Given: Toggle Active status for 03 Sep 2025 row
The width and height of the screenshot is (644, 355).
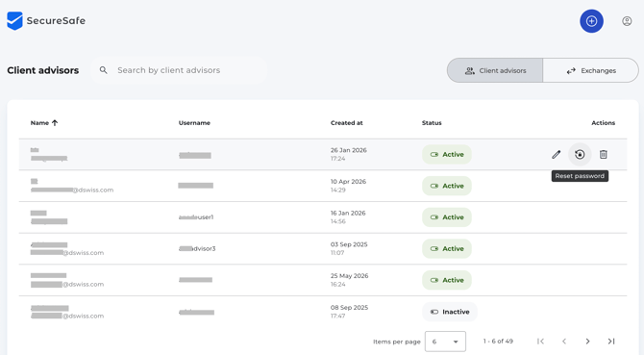Looking at the screenshot, I should coord(447,248).
